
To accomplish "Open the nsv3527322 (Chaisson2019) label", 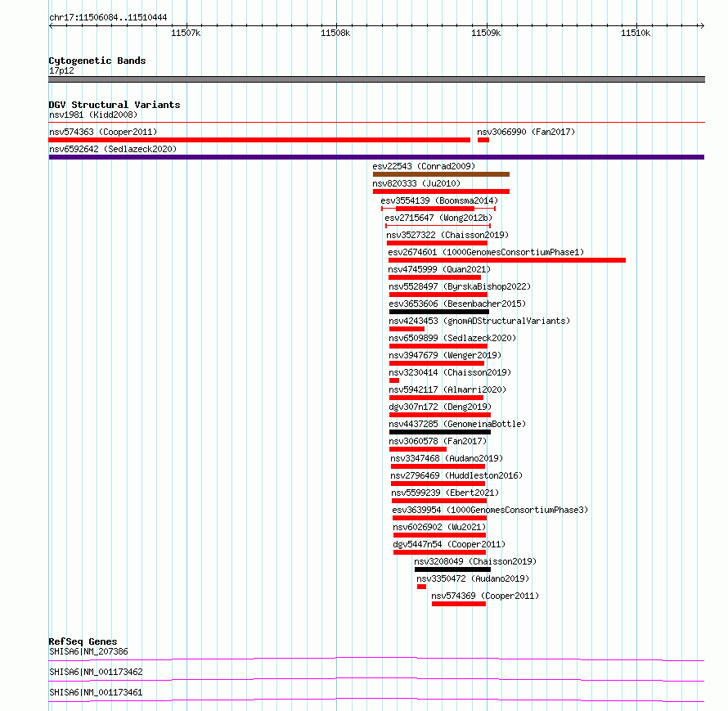I will click(447, 235).
